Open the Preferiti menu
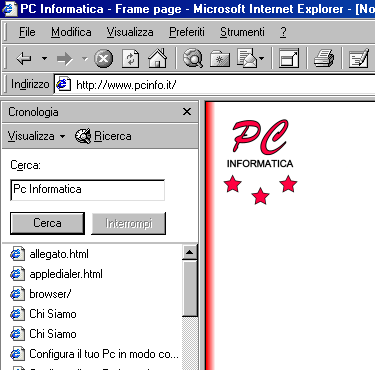This screenshot has height=370, width=375. click(187, 32)
